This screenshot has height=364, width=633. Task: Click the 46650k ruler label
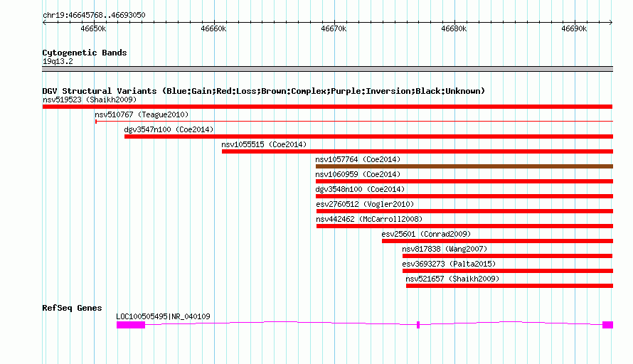click(93, 28)
